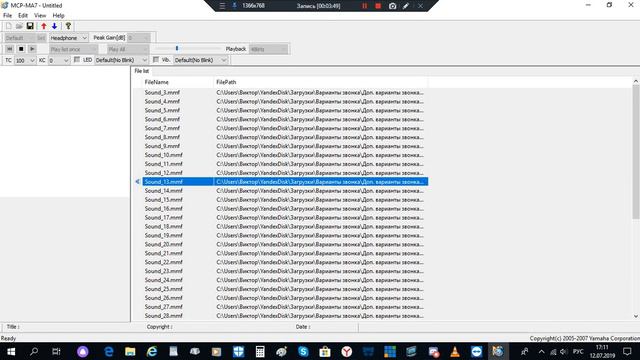This screenshot has width=640, height=360.
Task: Open TeamViewer from the taskbar
Action: point(476,351)
